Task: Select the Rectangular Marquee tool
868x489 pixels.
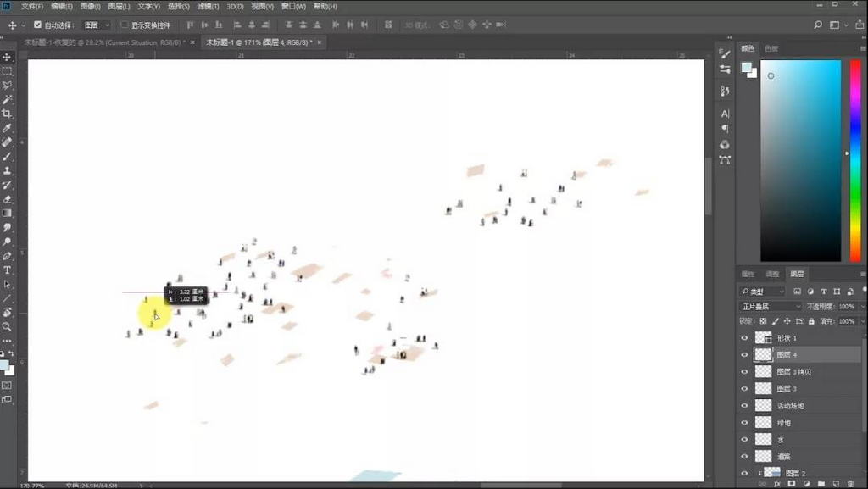Action: click(x=7, y=71)
